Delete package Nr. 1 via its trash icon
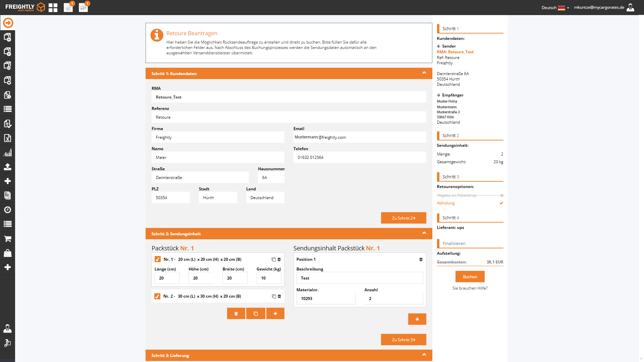Screen dimensions: 644x362 [x=279, y=259]
